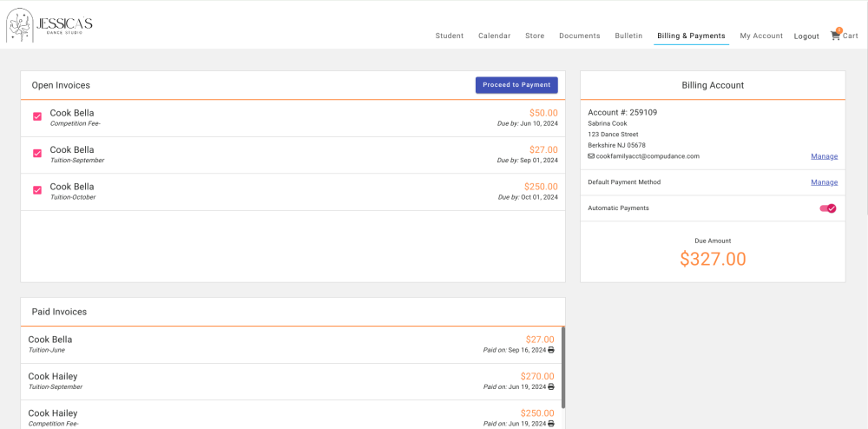868x429 pixels.
Task: Select the $250.00 Tuition-October amount
Action: [x=541, y=187]
